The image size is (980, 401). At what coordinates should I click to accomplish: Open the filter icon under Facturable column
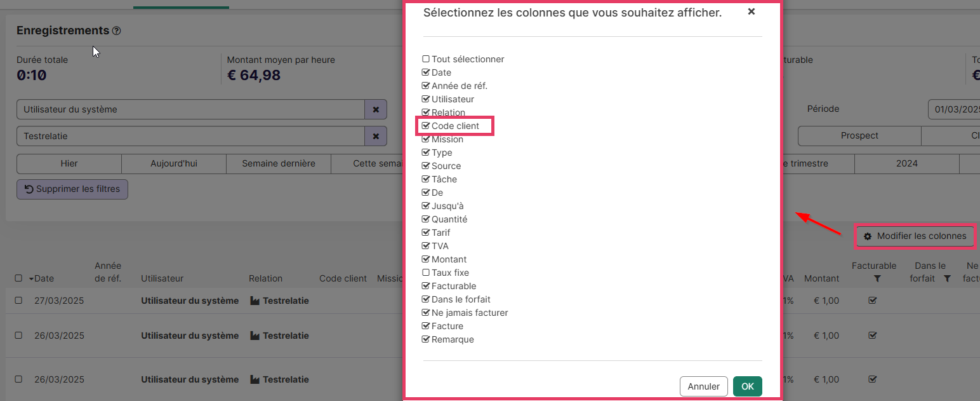click(877, 279)
